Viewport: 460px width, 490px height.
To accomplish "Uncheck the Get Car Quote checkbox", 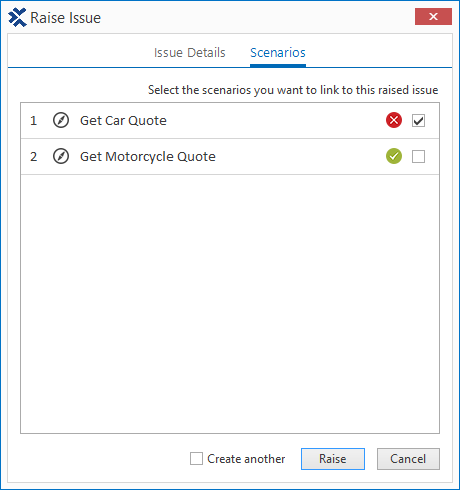I will pos(418,121).
